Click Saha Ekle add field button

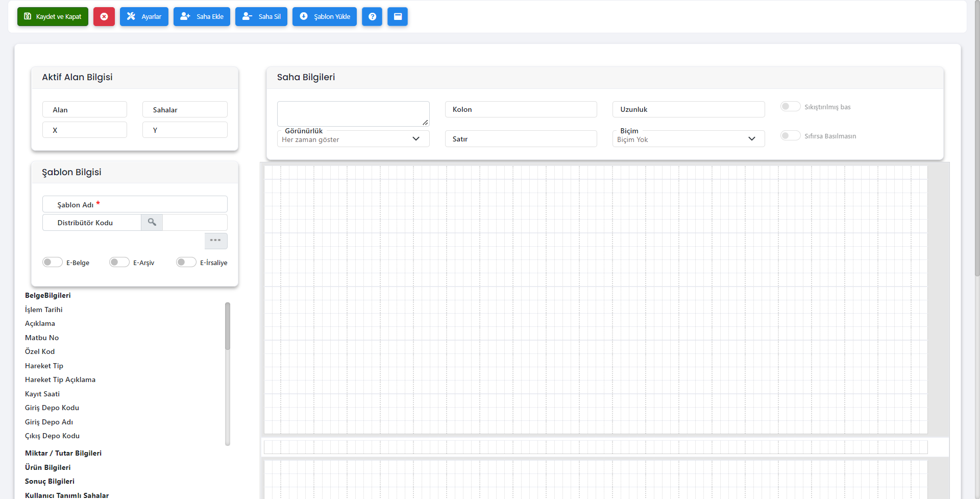(x=202, y=16)
